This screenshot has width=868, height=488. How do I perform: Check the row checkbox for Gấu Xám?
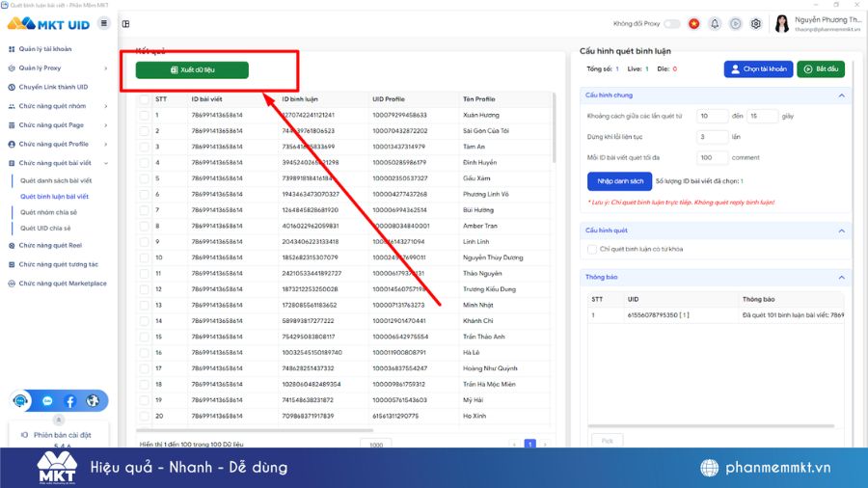click(x=145, y=178)
